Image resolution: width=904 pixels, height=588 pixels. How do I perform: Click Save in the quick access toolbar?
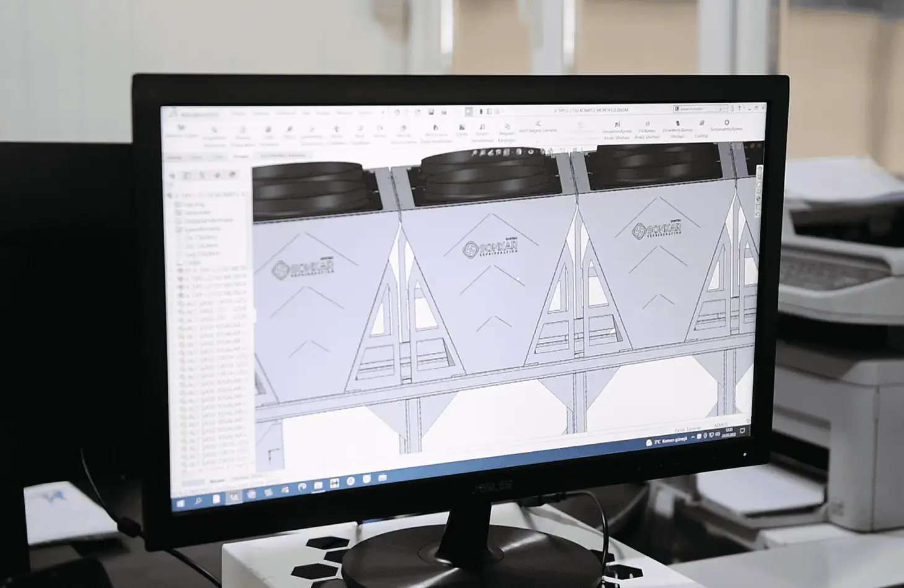pyautogui.click(x=432, y=112)
